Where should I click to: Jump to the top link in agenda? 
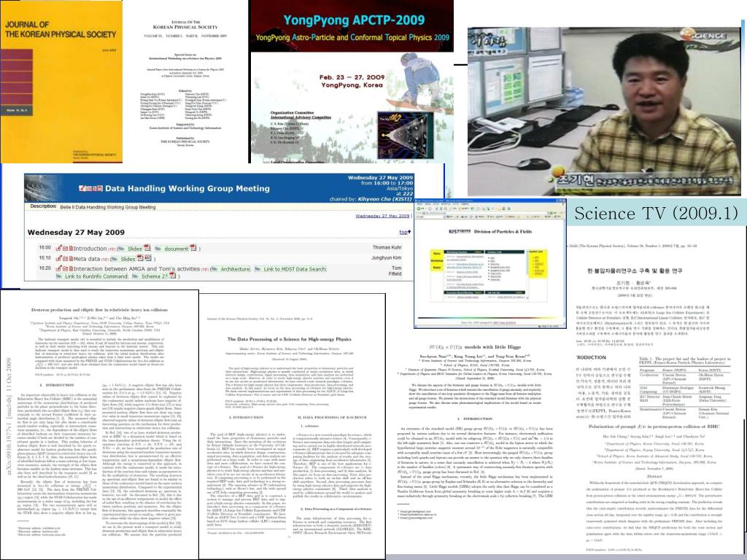coord(405,232)
